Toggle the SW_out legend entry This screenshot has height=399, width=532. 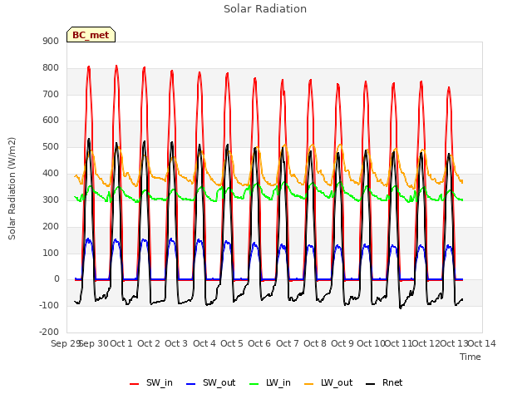pyautogui.click(x=210, y=382)
